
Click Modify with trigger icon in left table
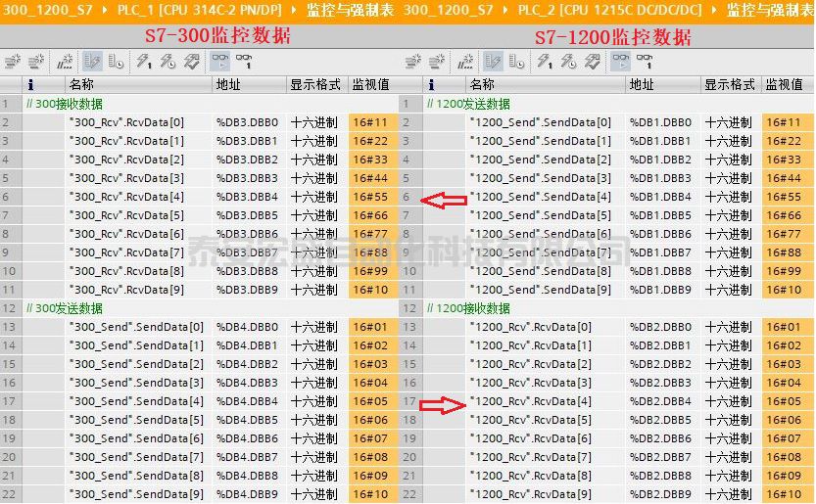click(168, 61)
